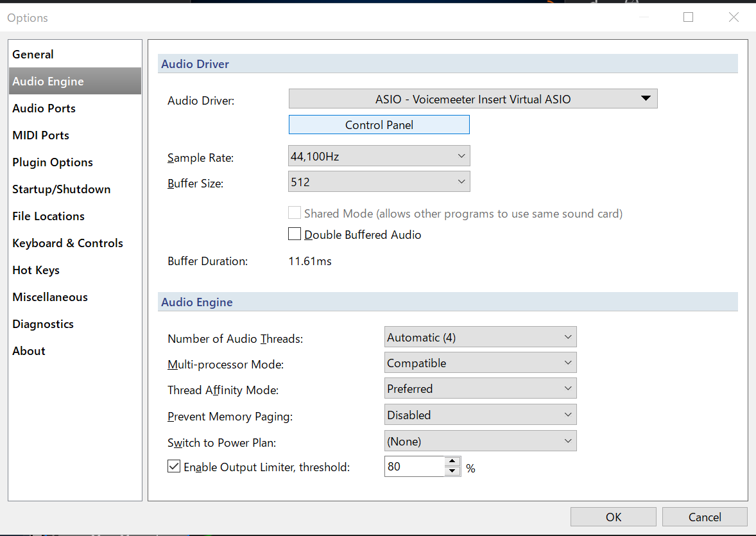The width and height of the screenshot is (756, 536).
Task: Enable Double Buffered Audio checkbox
Action: [295, 234]
